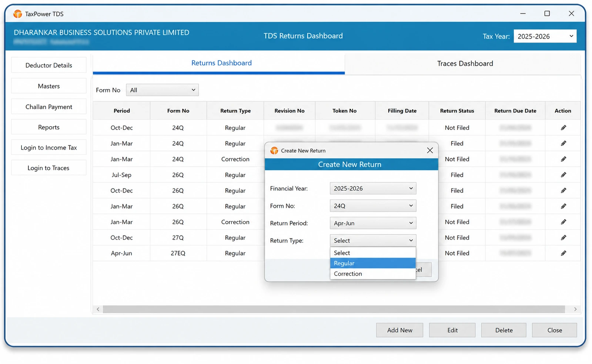This screenshot has height=364, width=592.
Task: Click Login to Traces
Action: [49, 168]
